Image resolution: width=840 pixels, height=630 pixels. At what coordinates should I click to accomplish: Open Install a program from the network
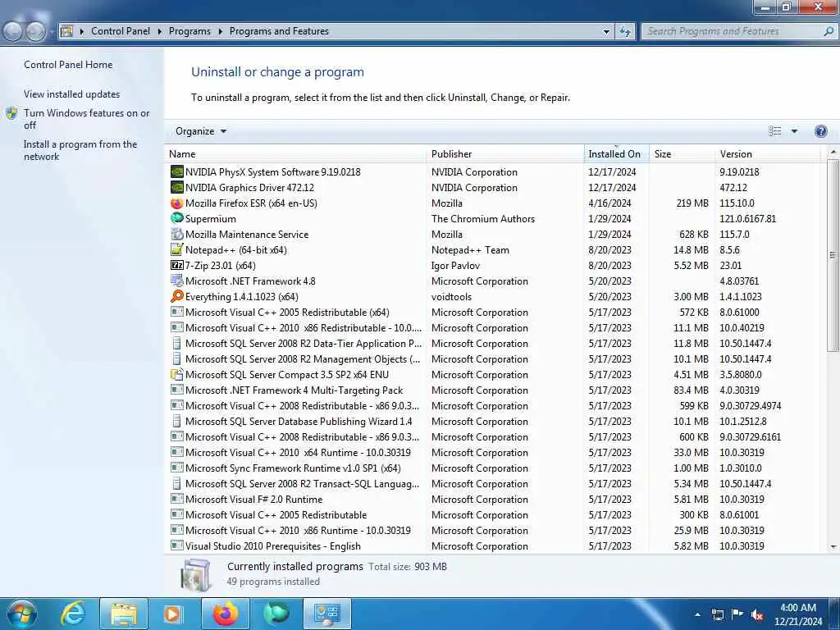coord(80,151)
